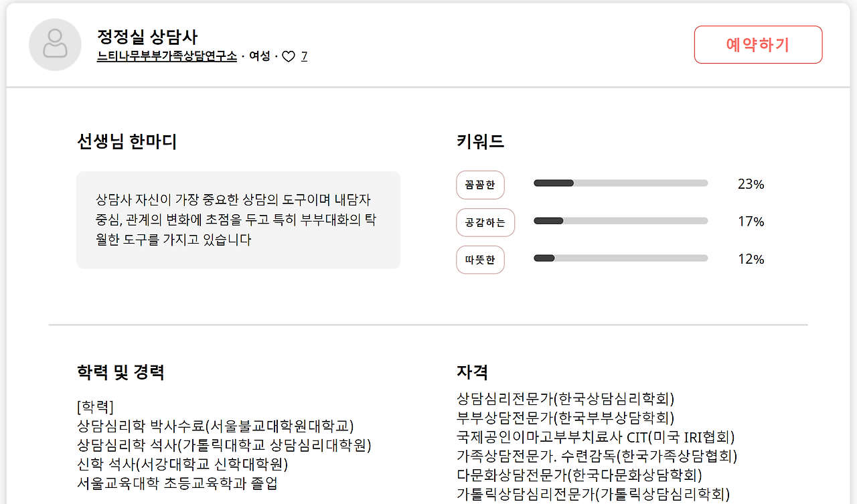Click the counselor profile avatar icon
Screen dimensions: 857x504
(x=55, y=44)
